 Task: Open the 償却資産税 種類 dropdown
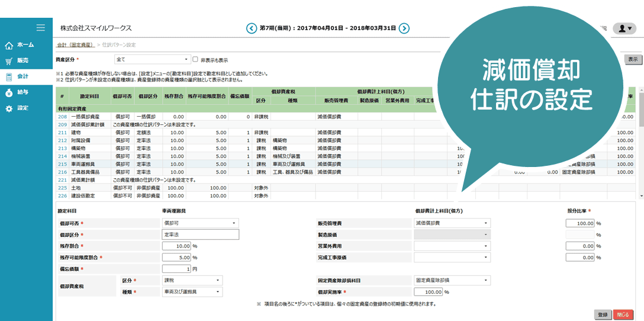192,292
